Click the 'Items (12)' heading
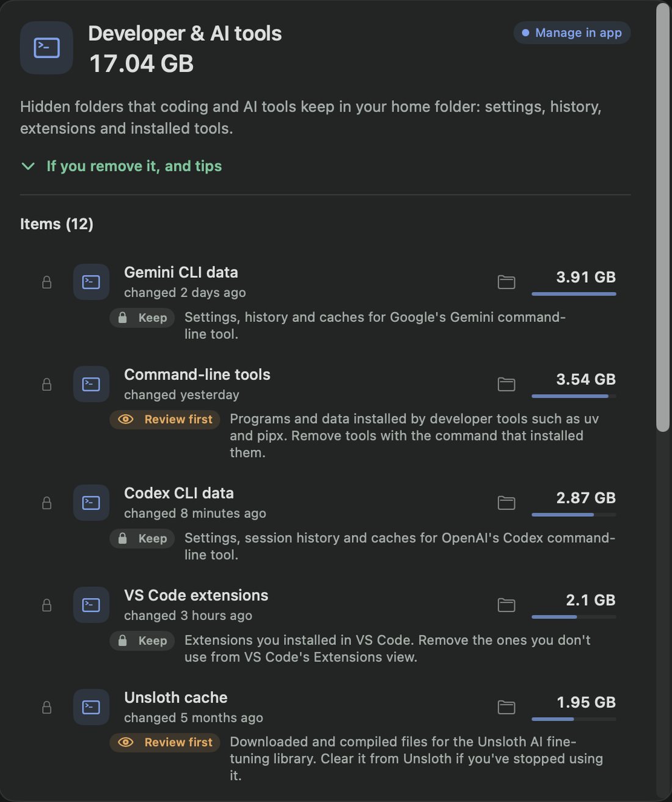 tap(57, 224)
